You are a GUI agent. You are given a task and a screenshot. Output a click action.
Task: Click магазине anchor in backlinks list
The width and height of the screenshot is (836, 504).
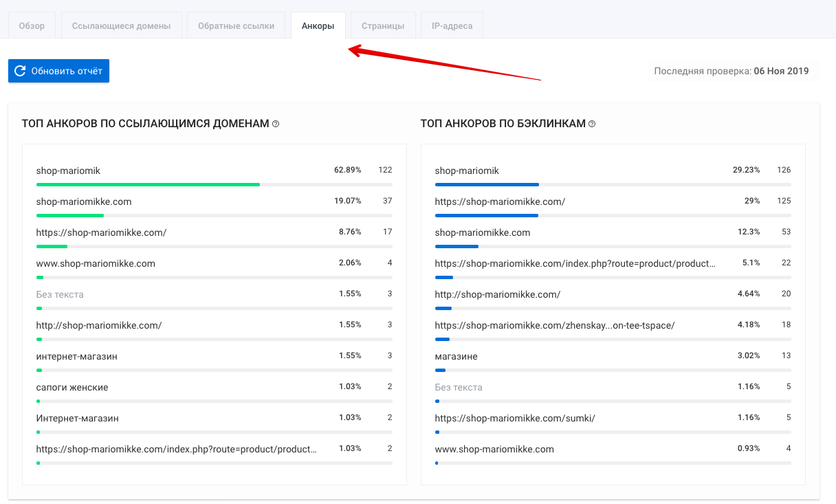(x=456, y=356)
